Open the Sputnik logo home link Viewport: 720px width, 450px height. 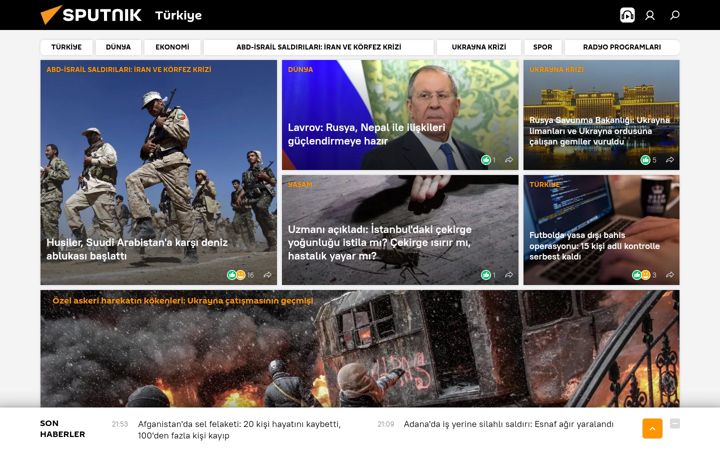(x=91, y=15)
